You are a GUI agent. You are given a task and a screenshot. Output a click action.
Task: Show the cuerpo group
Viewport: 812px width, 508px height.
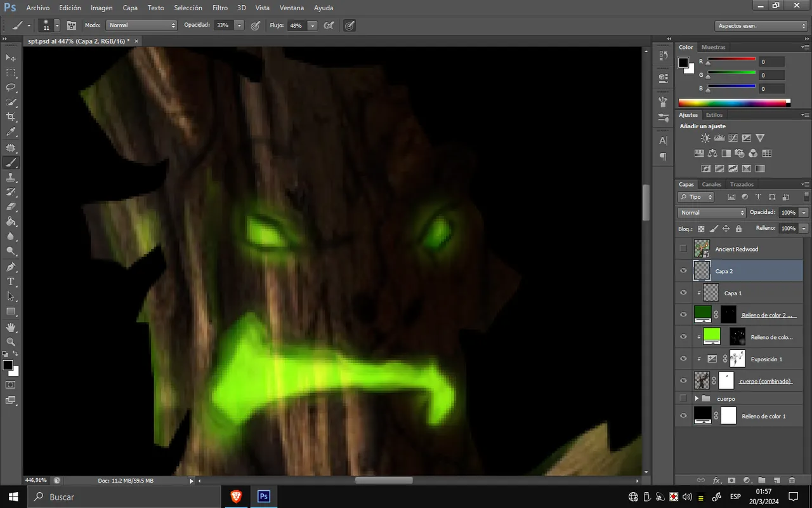coord(683,398)
